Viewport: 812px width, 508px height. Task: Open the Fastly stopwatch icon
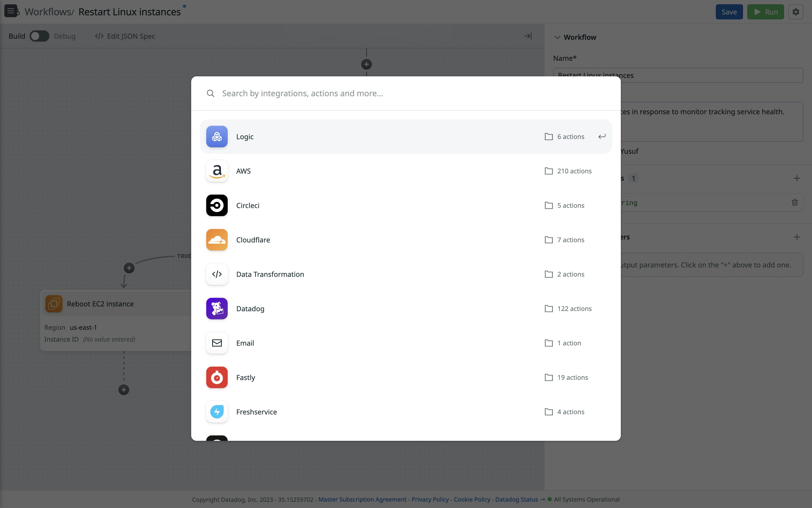click(x=217, y=377)
